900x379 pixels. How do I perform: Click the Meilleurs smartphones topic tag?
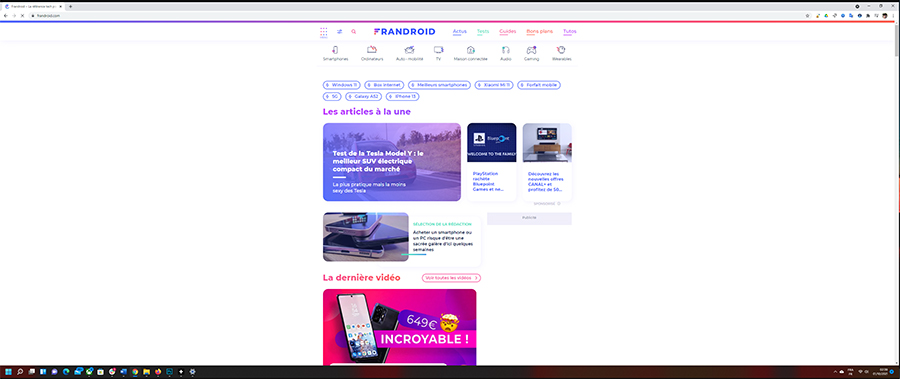(439, 85)
